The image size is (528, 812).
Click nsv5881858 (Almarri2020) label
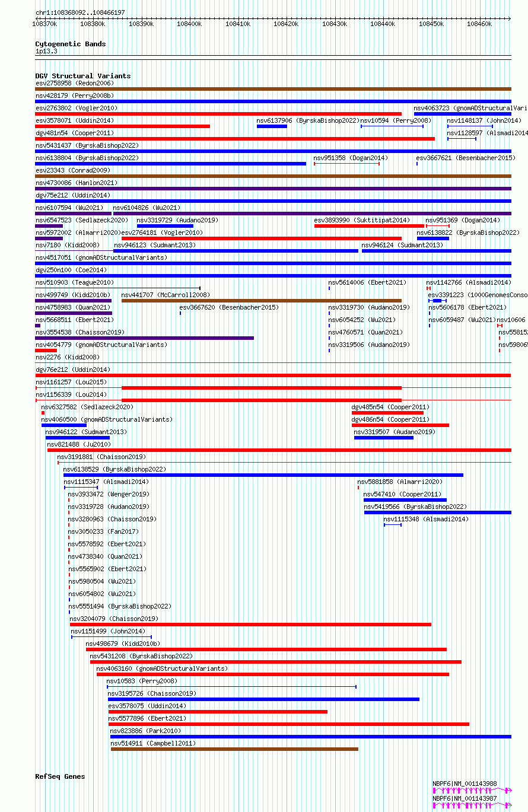tap(400, 482)
